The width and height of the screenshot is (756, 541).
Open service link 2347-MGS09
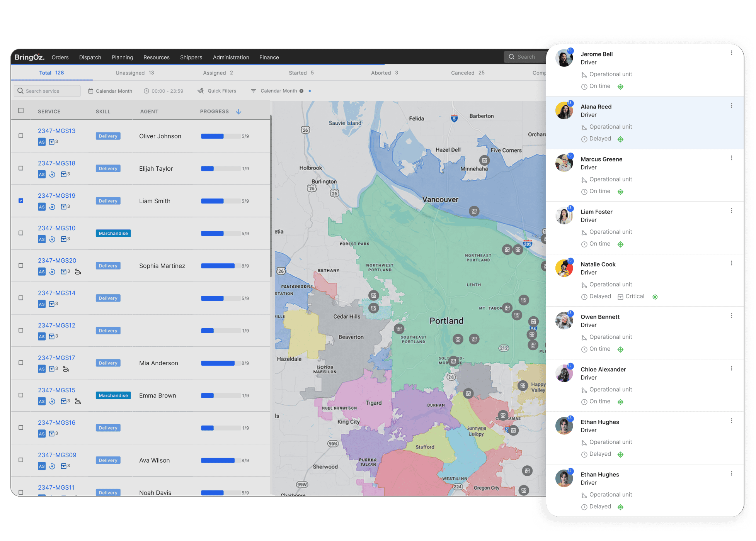(57, 455)
